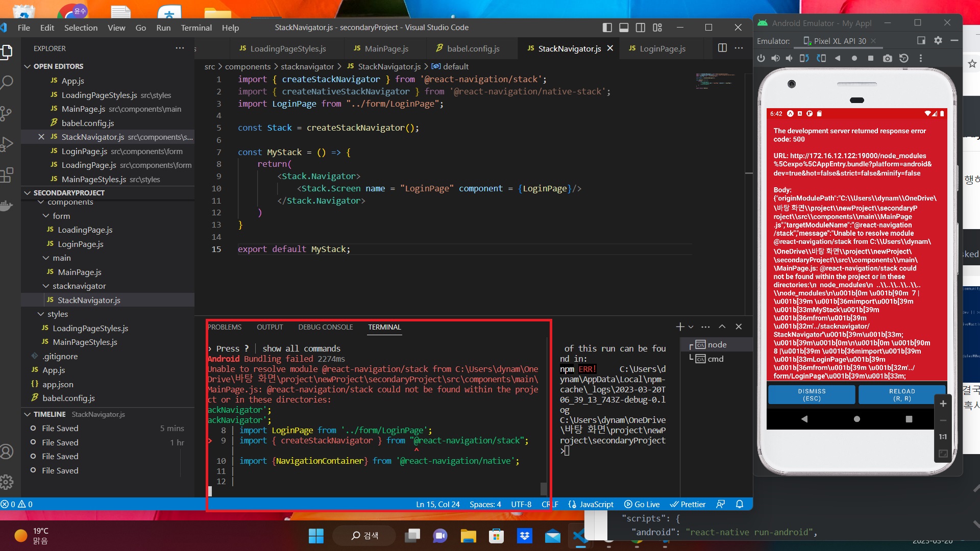Click the terminal panel scrollbar thumb

pos(544,489)
